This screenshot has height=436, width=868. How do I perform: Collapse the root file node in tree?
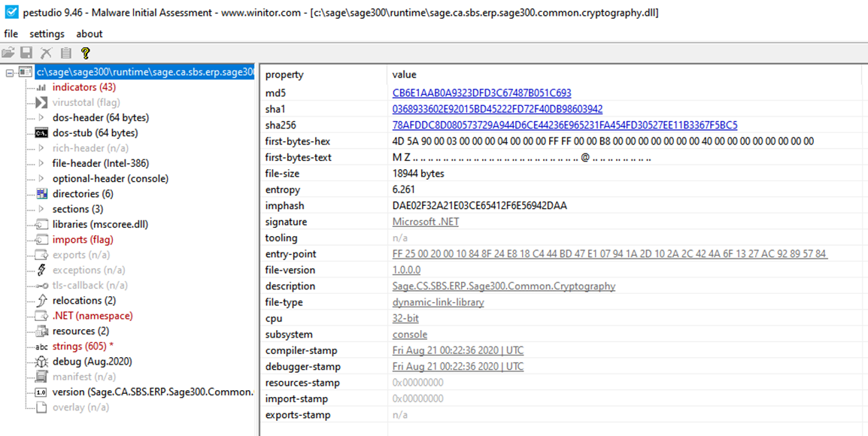click(9, 72)
